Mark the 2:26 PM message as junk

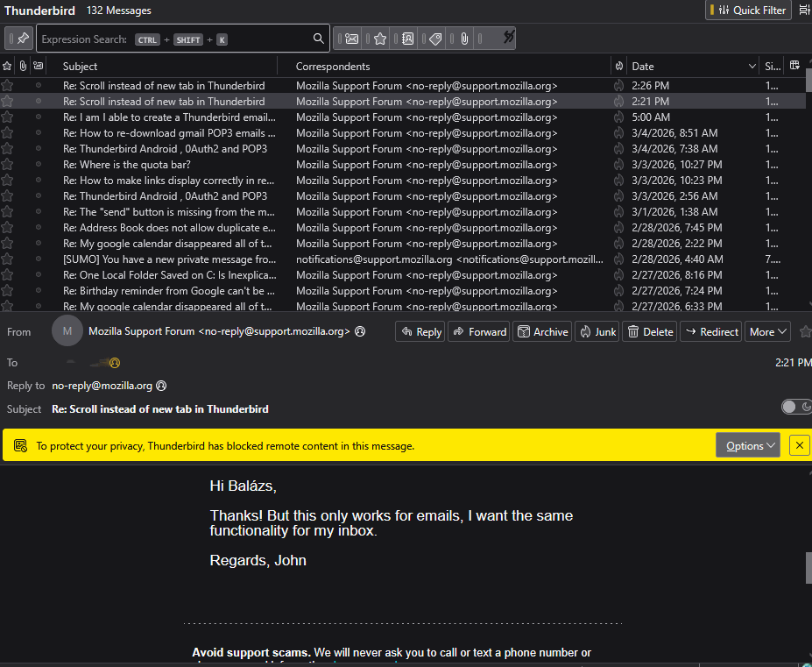click(x=618, y=86)
